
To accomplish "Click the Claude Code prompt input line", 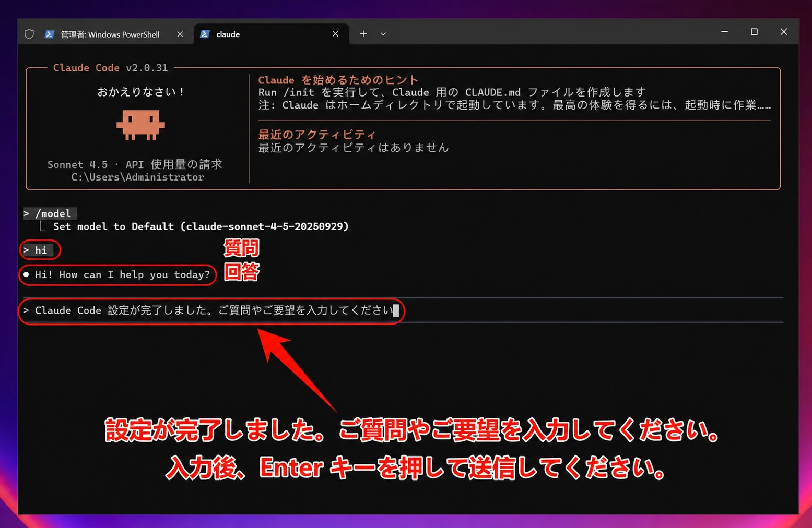I will [x=402, y=310].
